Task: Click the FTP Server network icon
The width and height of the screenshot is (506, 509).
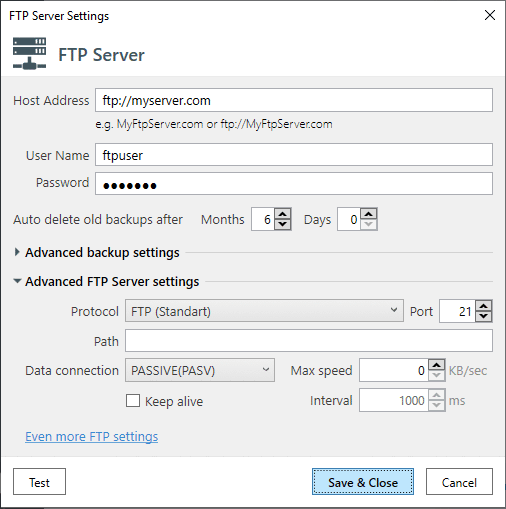Action: pos(30,54)
